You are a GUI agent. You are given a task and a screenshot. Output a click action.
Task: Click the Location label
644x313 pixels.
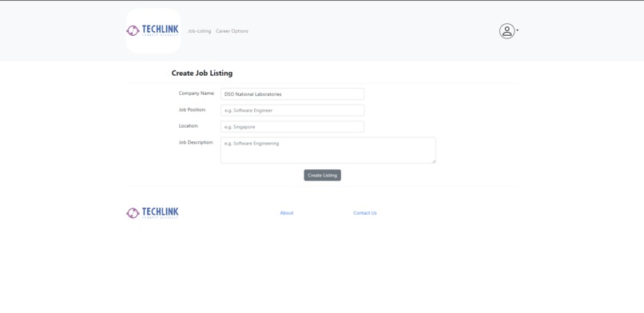point(189,126)
